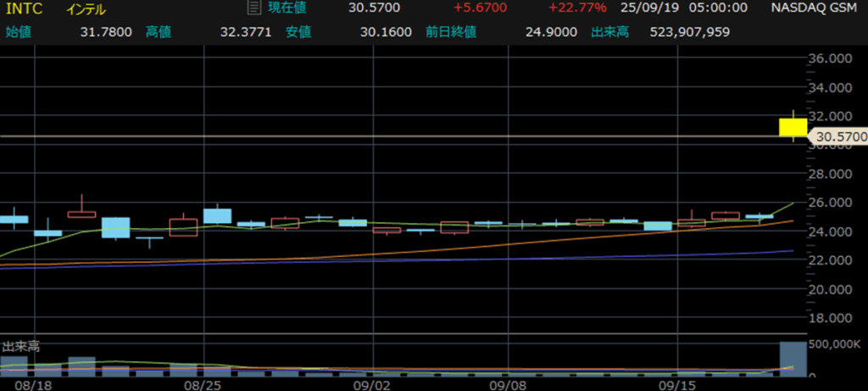The width and height of the screenshot is (868, 391).
Task: Click the 09/15 date marker on time axis
Action: point(678,383)
